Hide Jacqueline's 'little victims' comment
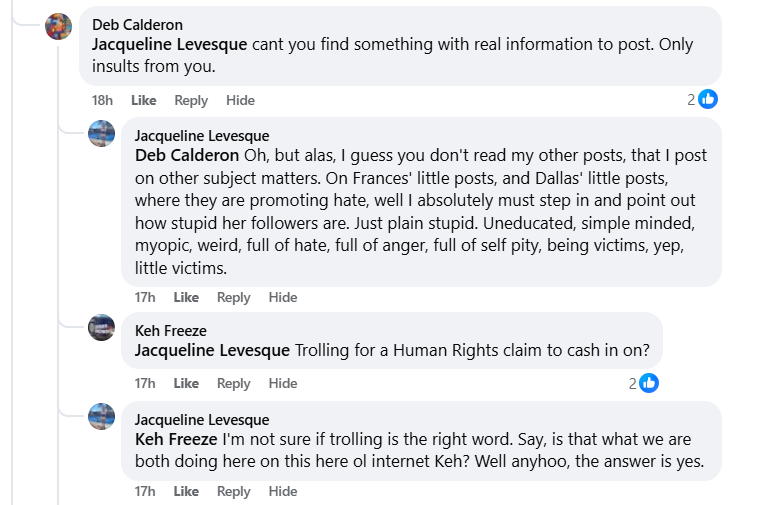 point(283,297)
